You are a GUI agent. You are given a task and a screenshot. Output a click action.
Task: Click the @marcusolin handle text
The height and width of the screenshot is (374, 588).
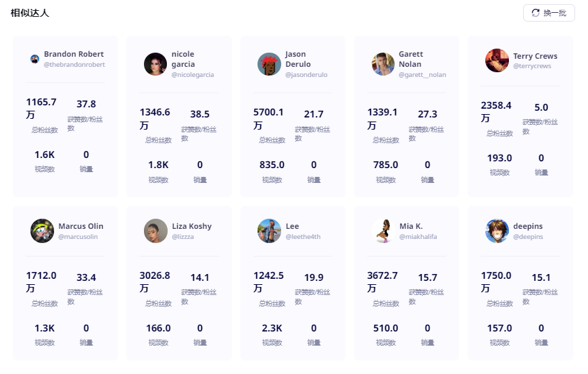(78, 236)
